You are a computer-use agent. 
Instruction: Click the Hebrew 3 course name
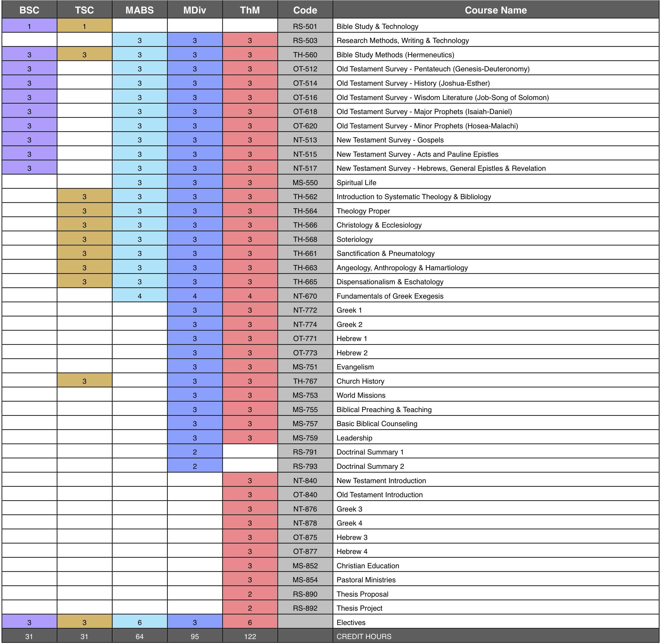(x=352, y=537)
